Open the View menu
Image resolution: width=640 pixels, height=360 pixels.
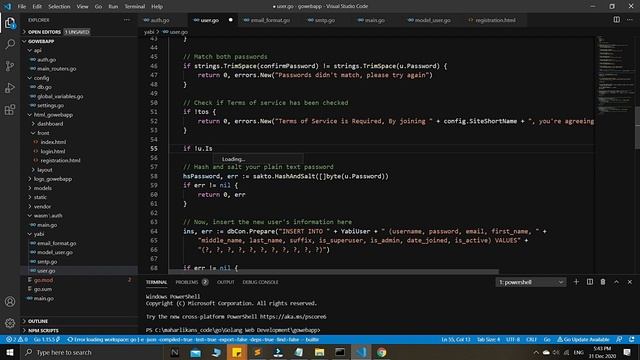(82, 7)
